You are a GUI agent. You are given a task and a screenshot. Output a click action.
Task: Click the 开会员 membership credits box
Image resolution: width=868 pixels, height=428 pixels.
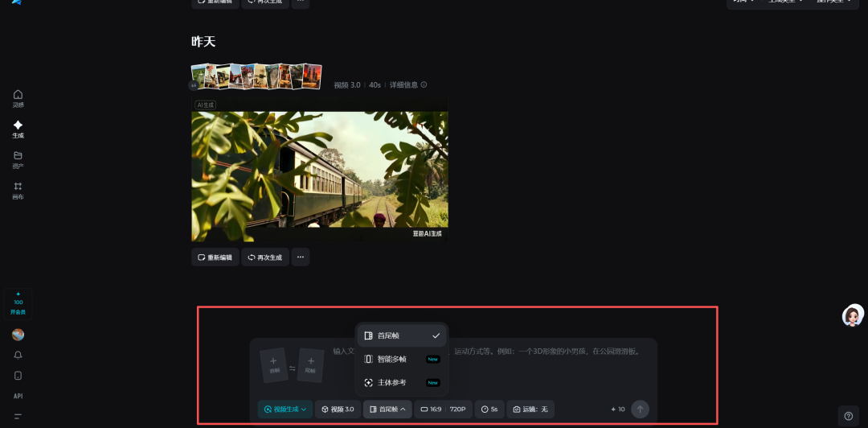[x=18, y=304]
